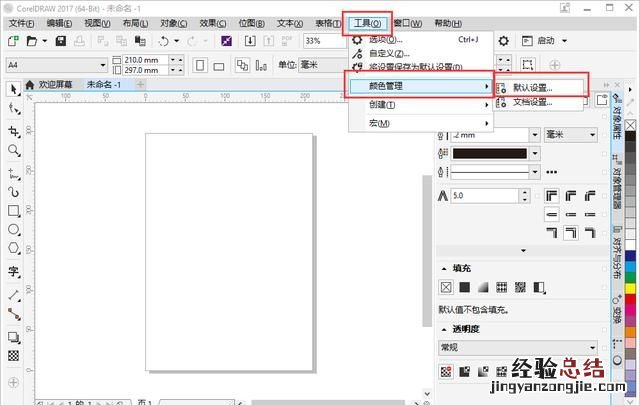Select the Rectangle tool

(x=14, y=211)
